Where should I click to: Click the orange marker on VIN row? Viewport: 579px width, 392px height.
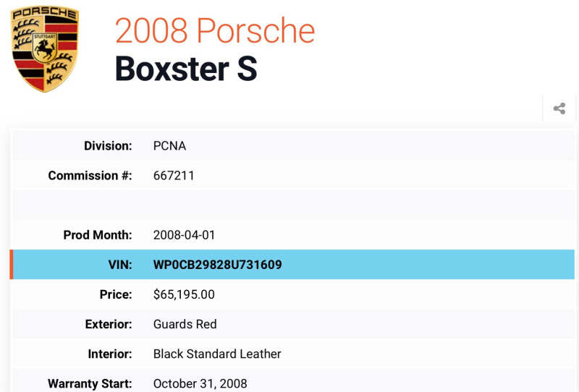12,265
